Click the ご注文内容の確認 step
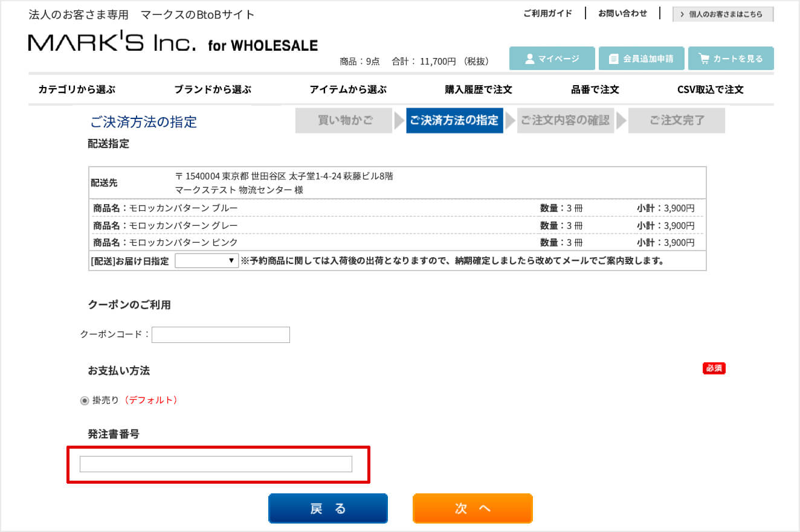The width and height of the screenshot is (800, 532). (x=566, y=120)
